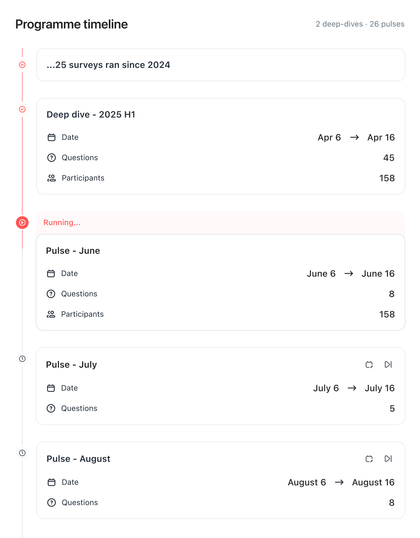Click the Participants icon in Pulse - June
The height and width of the screenshot is (538, 420).
pyautogui.click(x=51, y=314)
